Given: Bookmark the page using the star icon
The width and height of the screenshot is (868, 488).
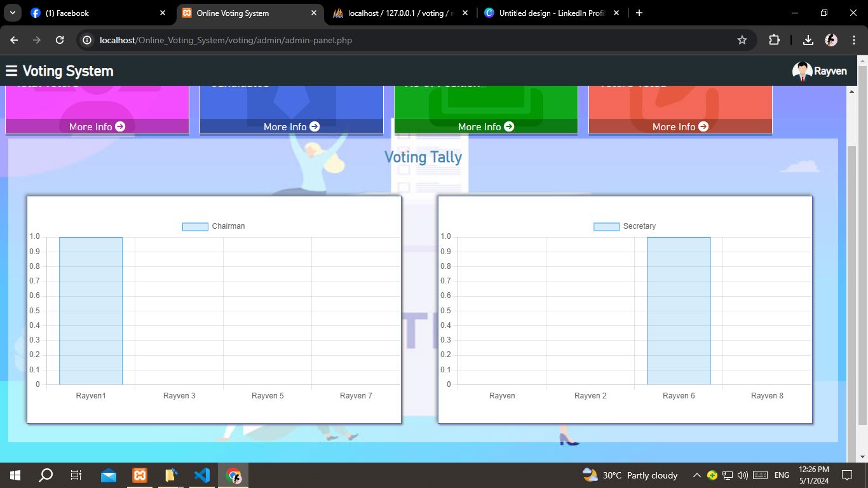Looking at the screenshot, I should coord(742,39).
